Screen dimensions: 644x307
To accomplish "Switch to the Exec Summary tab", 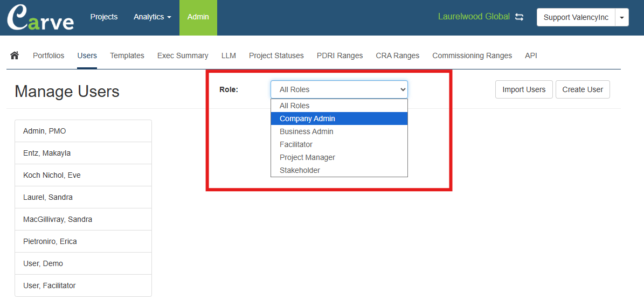I will (x=183, y=55).
